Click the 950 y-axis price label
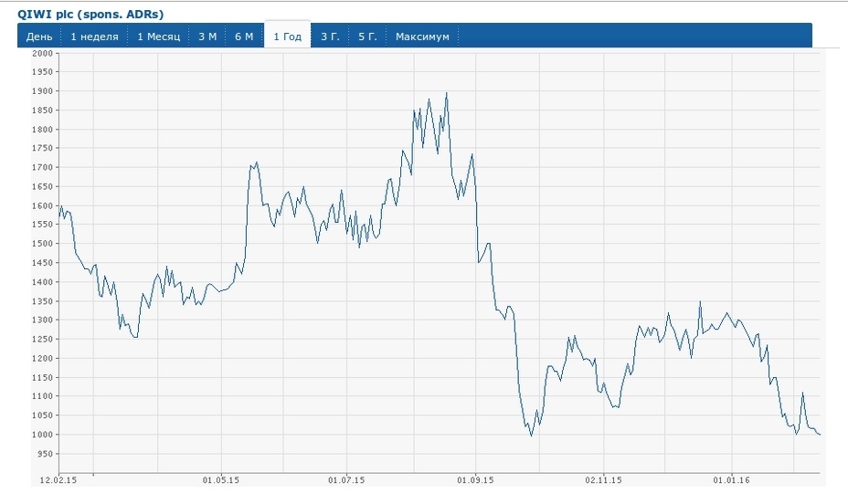 tap(45, 454)
